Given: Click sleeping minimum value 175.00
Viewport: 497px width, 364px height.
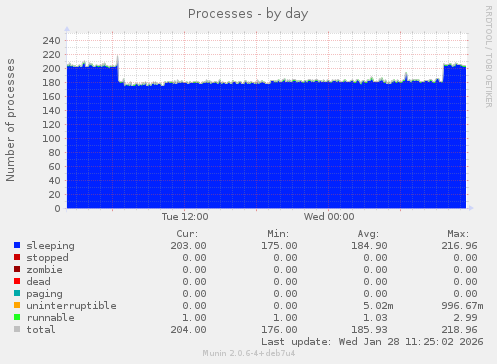Looking at the screenshot, I should (279, 246).
